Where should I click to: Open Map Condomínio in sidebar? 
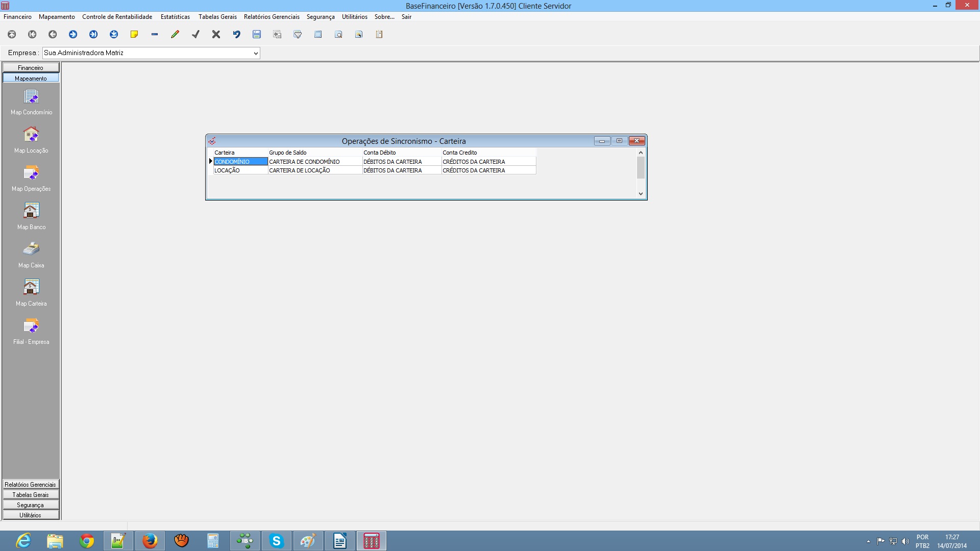(31, 102)
